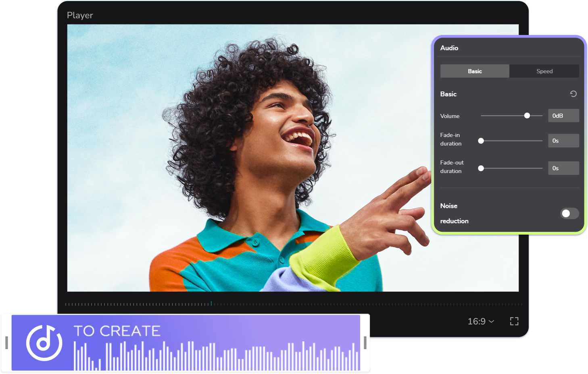Click the left trim handle of audio clip
588x374 pixels.
[6, 343]
